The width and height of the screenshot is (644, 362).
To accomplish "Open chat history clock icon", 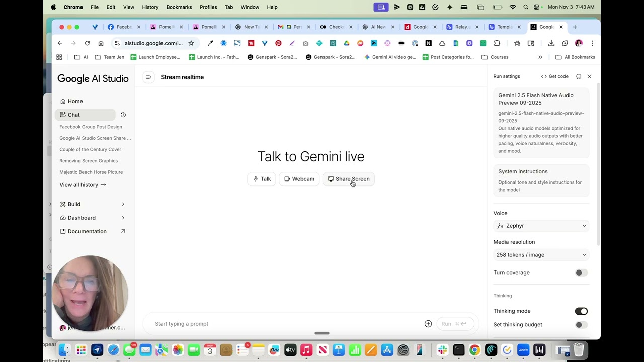I will [123, 115].
